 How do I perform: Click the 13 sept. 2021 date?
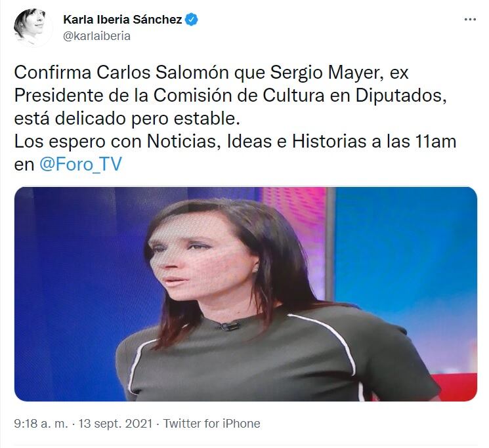click(x=115, y=423)
